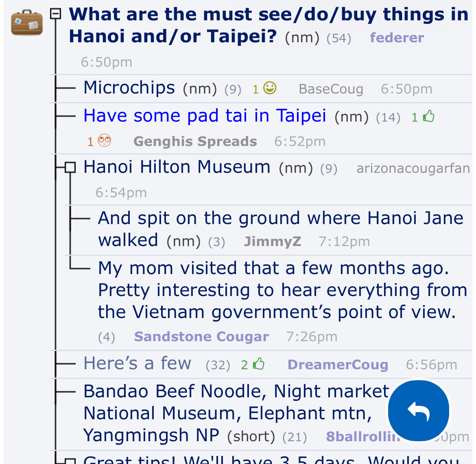Image resolution: width=476 pixels, height=464 pixels.
Task: Open DreamerCoug's profile
Action: pos(338,365)
